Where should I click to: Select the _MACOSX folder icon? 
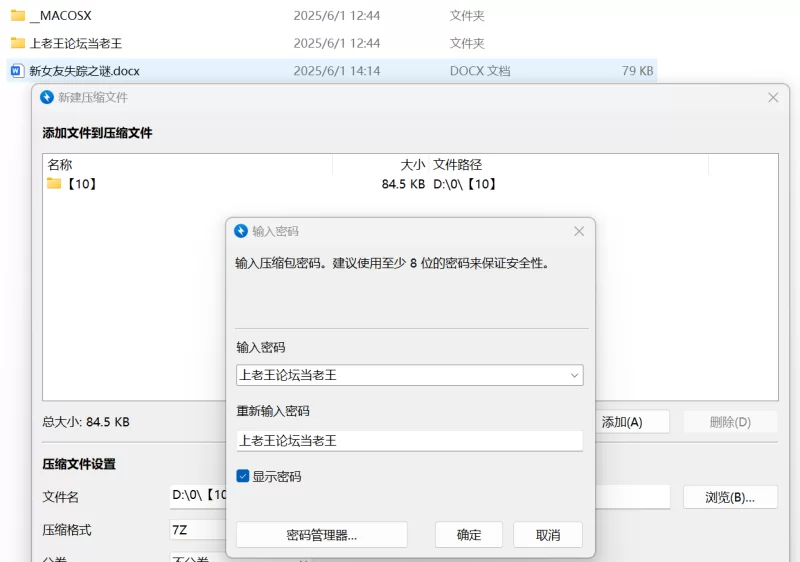coord(18,15)
